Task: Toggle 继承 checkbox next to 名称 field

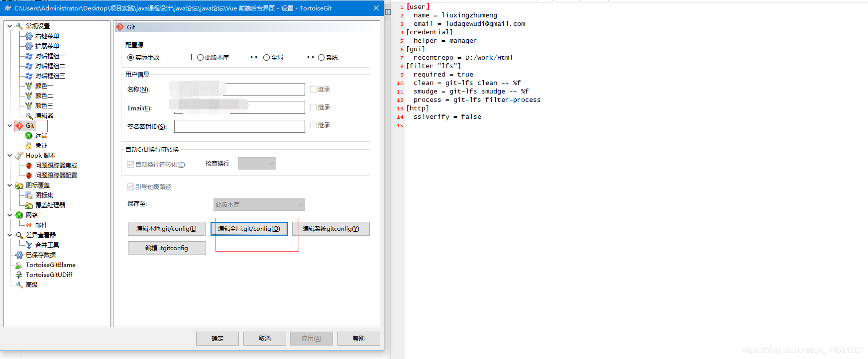Action: (313, 90)
